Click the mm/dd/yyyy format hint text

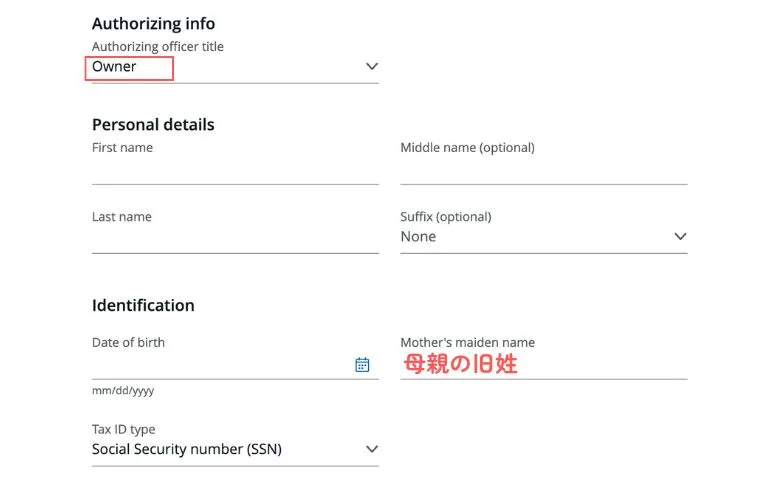pos(123,391)
